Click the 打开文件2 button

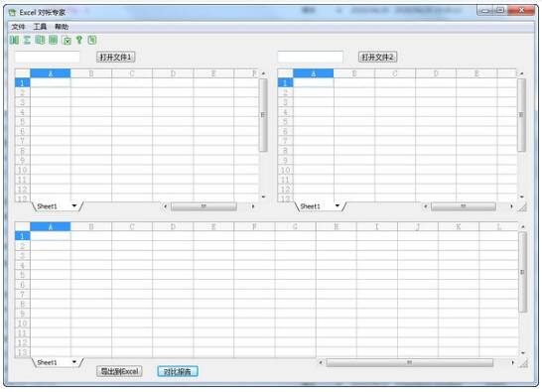tap(377, 57)
